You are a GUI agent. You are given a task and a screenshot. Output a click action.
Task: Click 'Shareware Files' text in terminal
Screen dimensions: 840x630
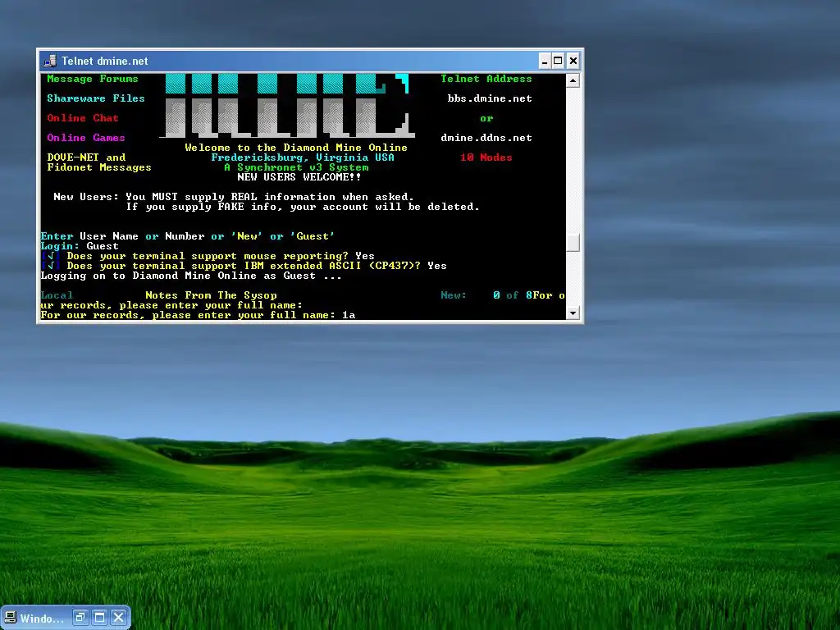[95, 98]
